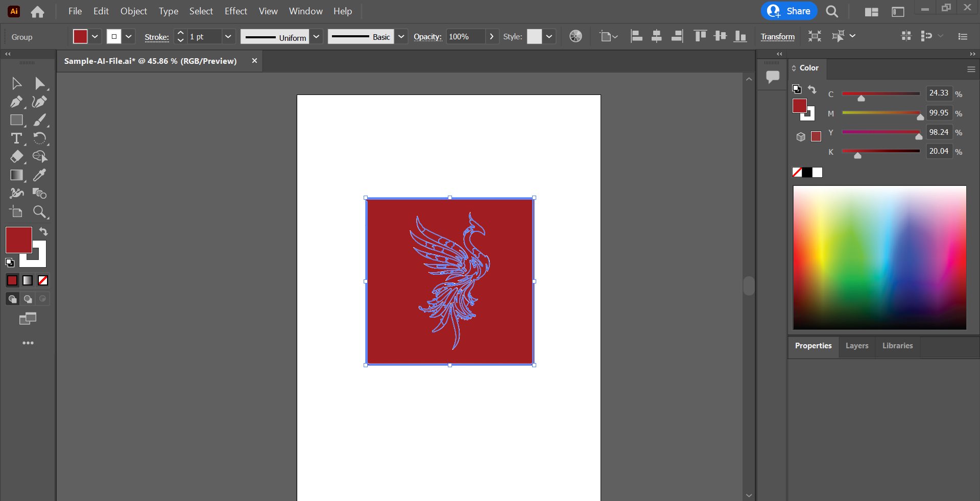Expand the Style dropdown

549,36
